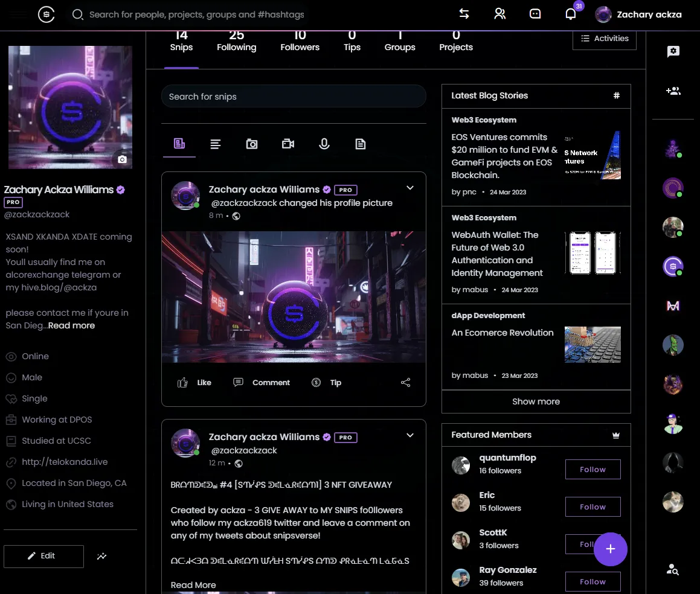Expand options chevron on NFT giveaway post
The height and width of the screenshot is (594, 700).
410,435
